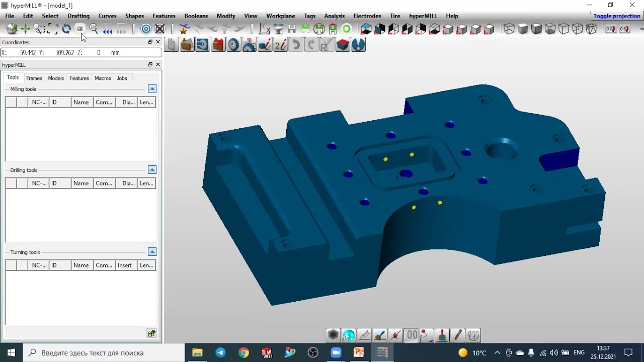The image size is (644, 362).
Task: Click the blue sphere icon in bottom toolbar
Action: pyautogui.click(x=349, y=335)
